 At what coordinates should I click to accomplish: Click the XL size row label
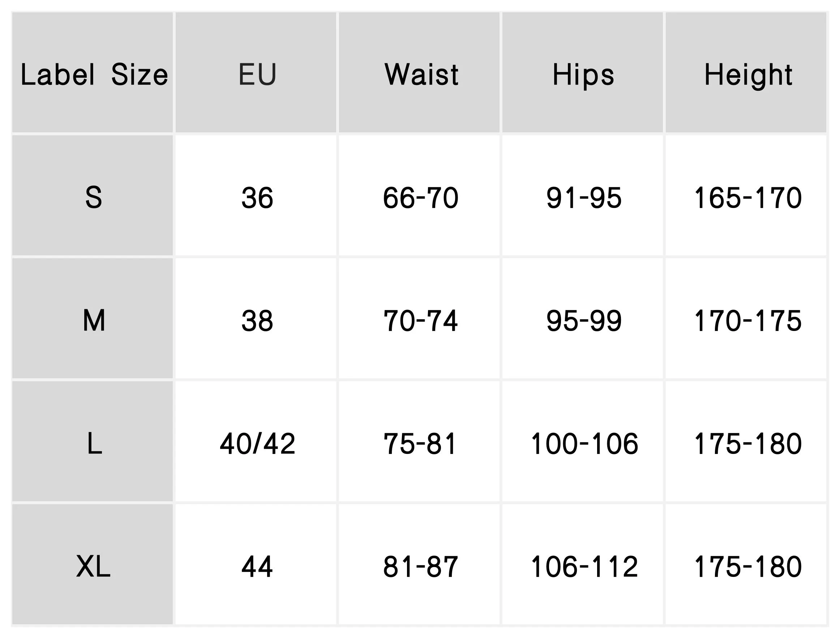pos(93,566)
